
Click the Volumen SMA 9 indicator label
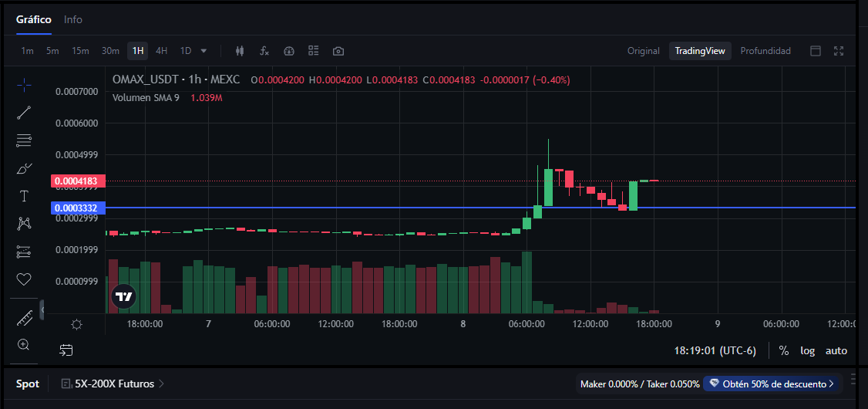click(146, 97)
